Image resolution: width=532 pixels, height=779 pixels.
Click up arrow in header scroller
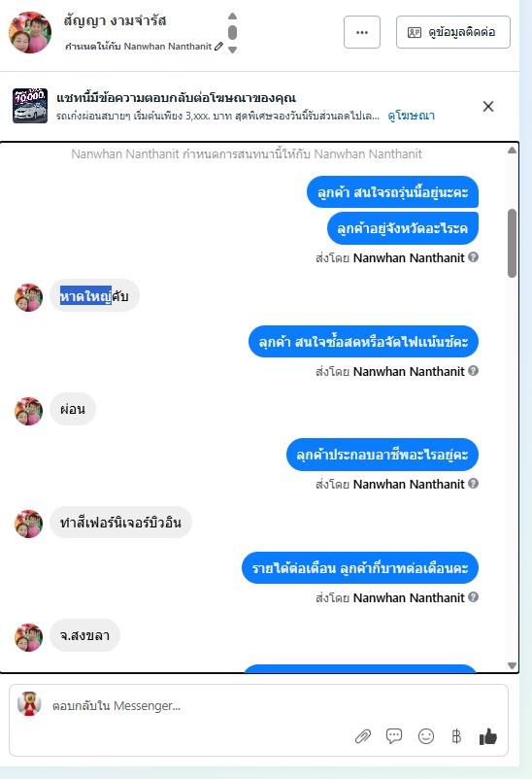(232, 16)
